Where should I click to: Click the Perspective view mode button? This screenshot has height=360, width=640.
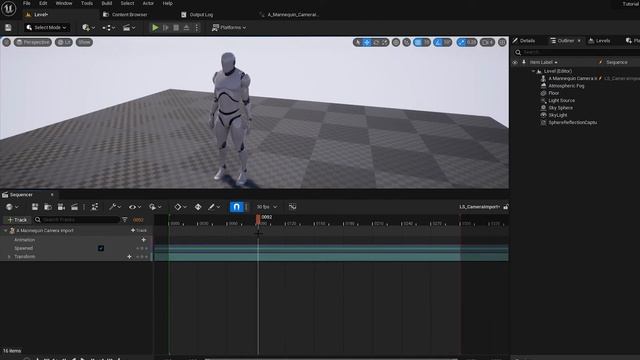click(x=33, y=42)
